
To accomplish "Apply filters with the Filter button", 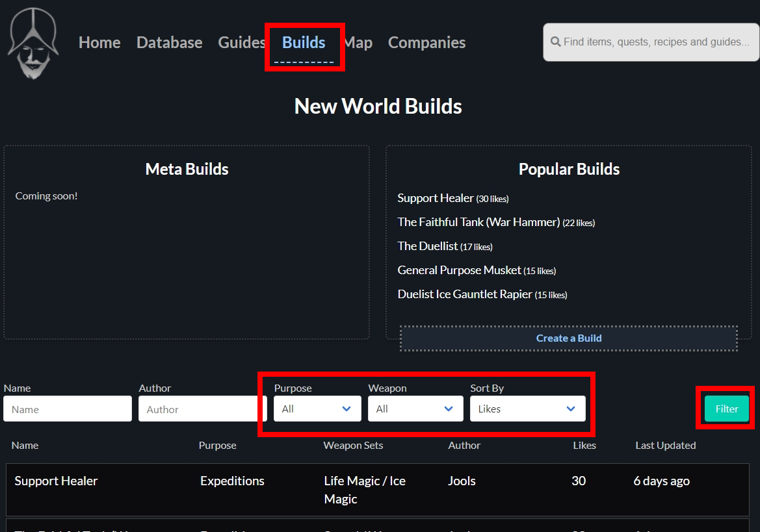I will coord(726,409).
